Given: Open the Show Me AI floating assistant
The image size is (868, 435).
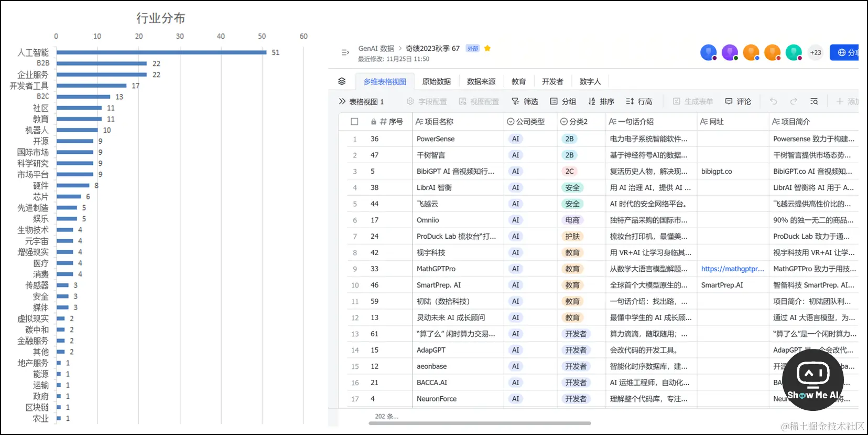Looking at the screenshot, I should [813, 380].
